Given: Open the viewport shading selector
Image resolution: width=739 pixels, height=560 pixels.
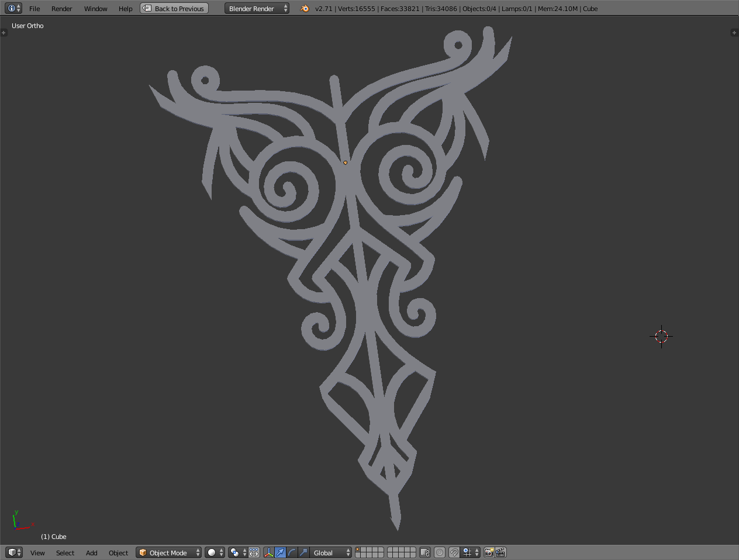Looking at the screenshot, I should [x=215, y=553].
